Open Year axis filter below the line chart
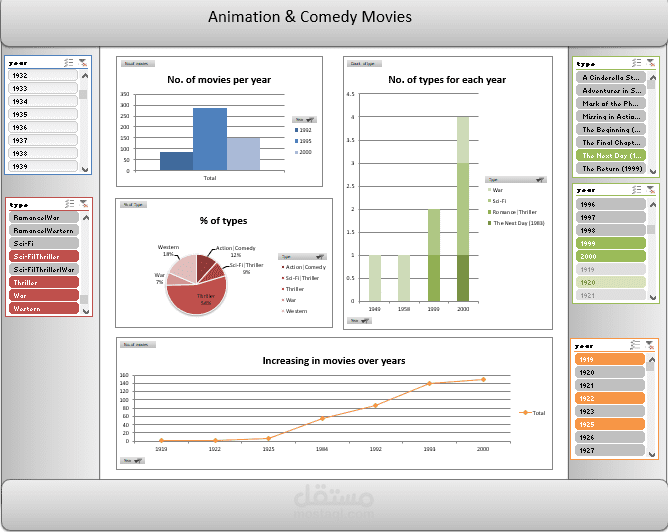 [132, 460]
